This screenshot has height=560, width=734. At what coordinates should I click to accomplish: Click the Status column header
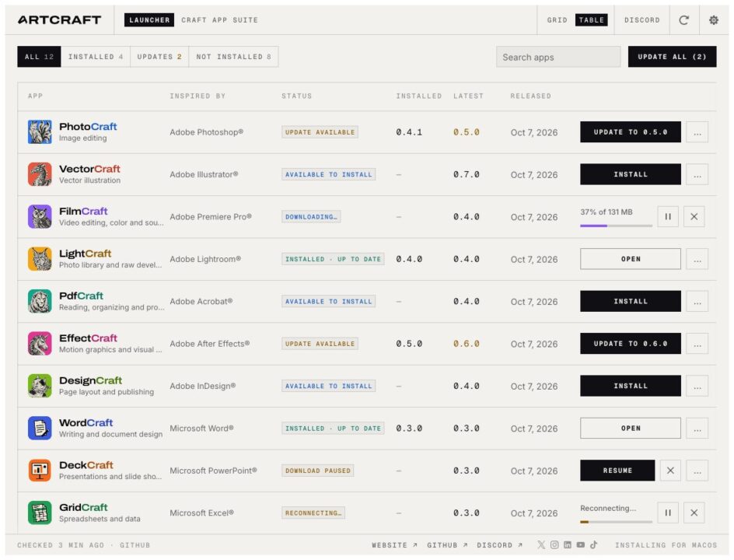[296, 96]
